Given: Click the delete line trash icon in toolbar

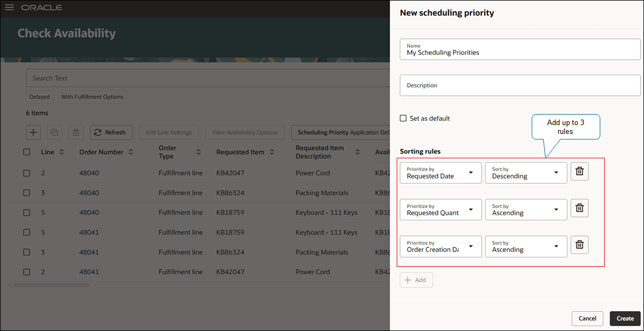Looking at the screenshot, I should pos(76,132).
